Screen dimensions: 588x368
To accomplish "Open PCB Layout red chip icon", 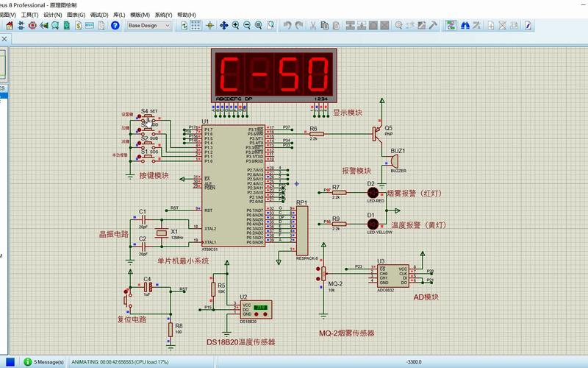I will [x=32, y=26].
